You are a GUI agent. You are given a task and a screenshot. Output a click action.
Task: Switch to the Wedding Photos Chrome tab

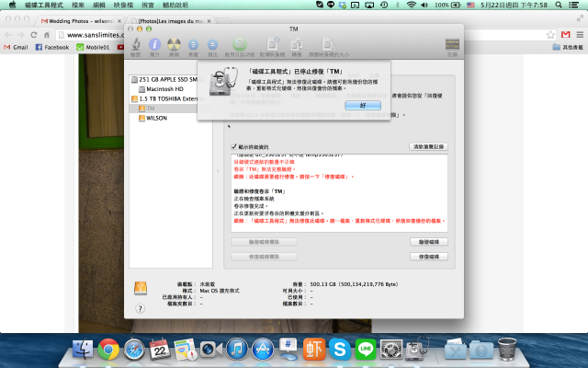coord(80,21)
